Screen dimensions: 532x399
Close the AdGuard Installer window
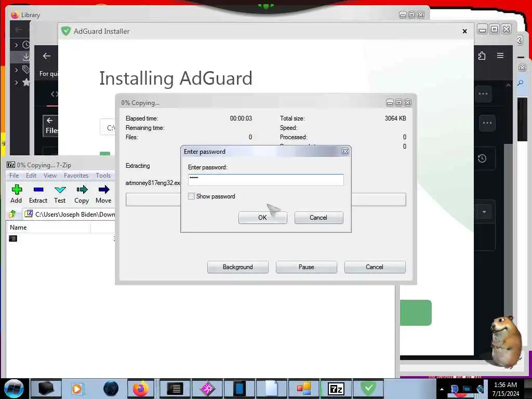[x=464, y=31]
